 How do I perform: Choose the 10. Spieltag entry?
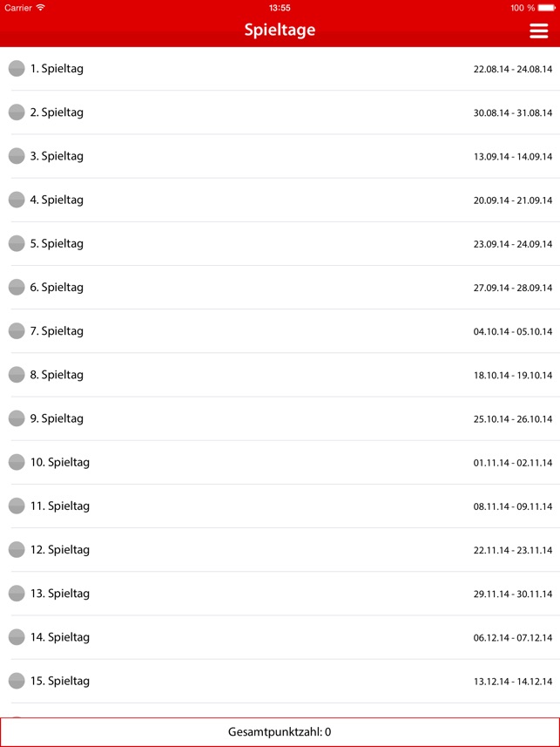coord(280,462)
